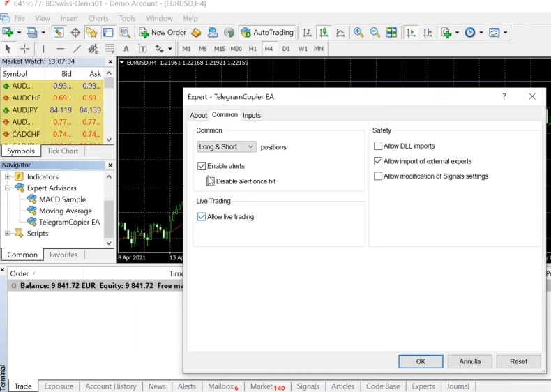Image resolution: width=551 pixels, height=392 pixels.
Task: Uncheck Allow live trading
Action: pyautogui.click(x=202, y=217)
